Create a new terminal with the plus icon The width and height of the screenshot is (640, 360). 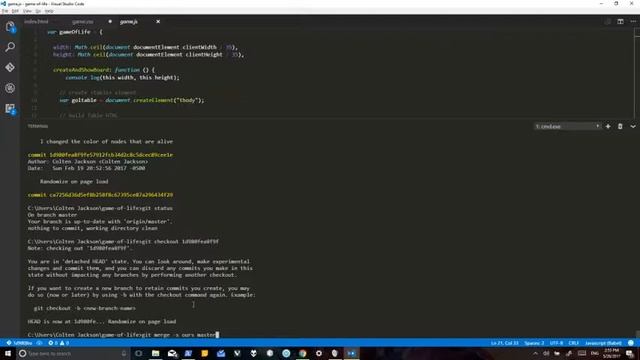click(608, 127)
